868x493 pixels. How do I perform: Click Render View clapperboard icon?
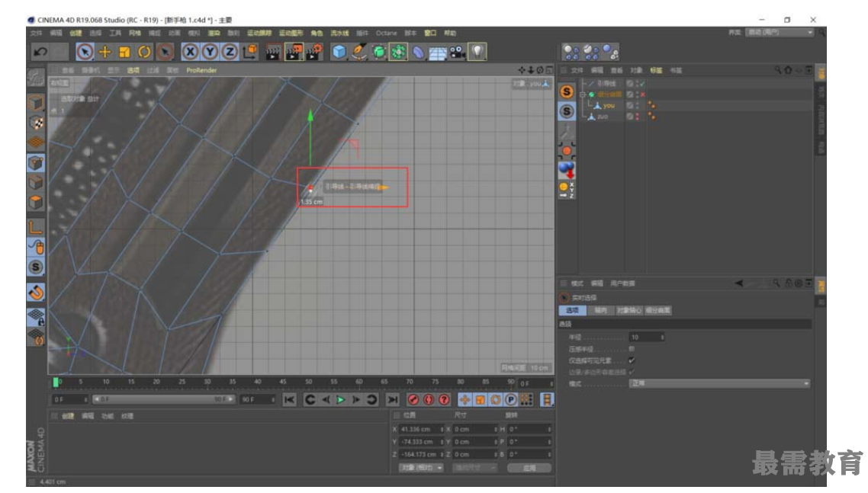pos(274,52)
